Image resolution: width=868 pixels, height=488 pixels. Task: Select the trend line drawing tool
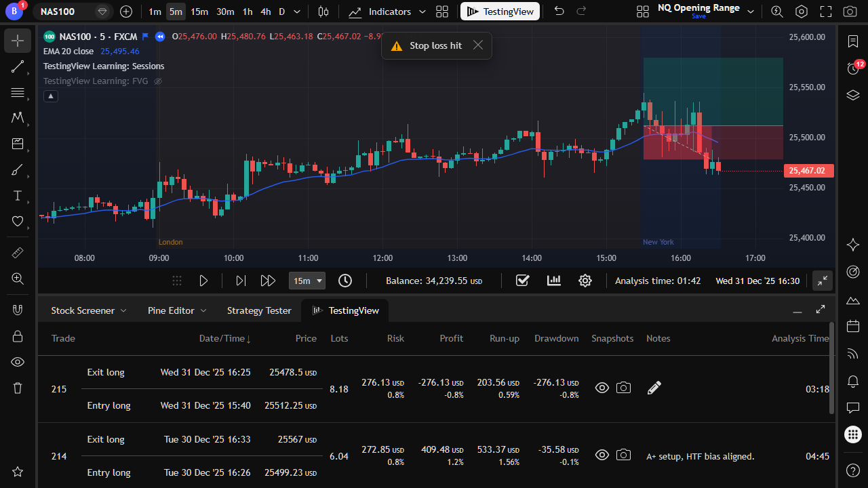(x=18, y=66)
